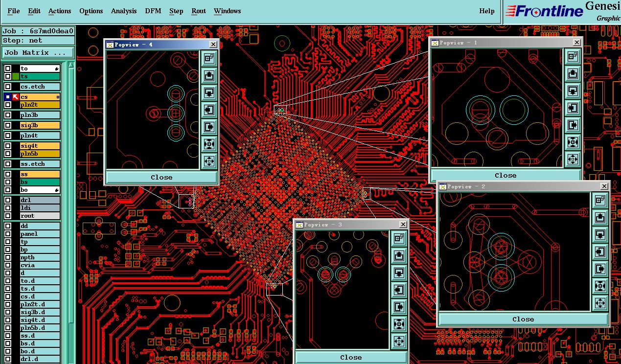Zoom out within Popview 1
This screenshot has height=364, width=621.
tap(573, 159)
